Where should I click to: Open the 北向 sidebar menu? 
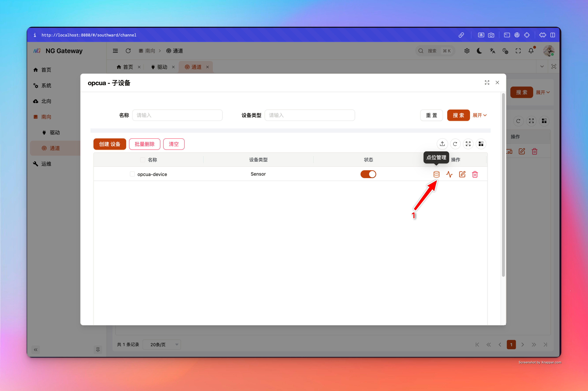(46, 101)
